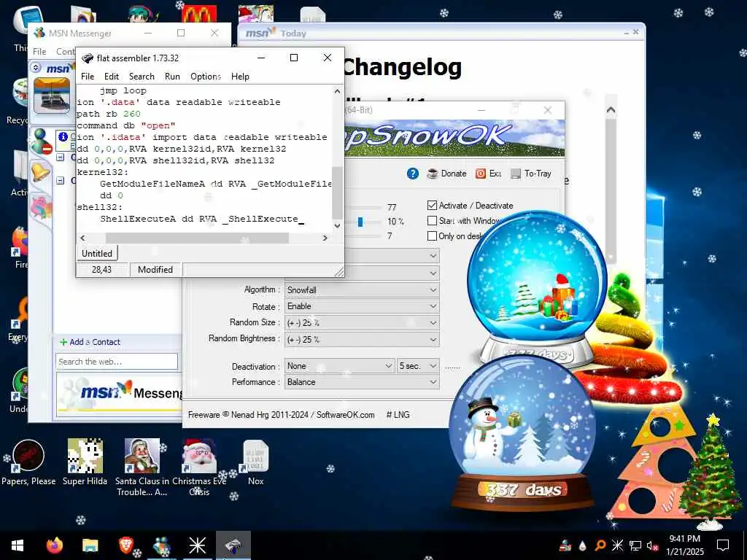This screenshot has height=560, width=747.
Task: Launch Firefox from the taskbar
Action: coord(54,545)
